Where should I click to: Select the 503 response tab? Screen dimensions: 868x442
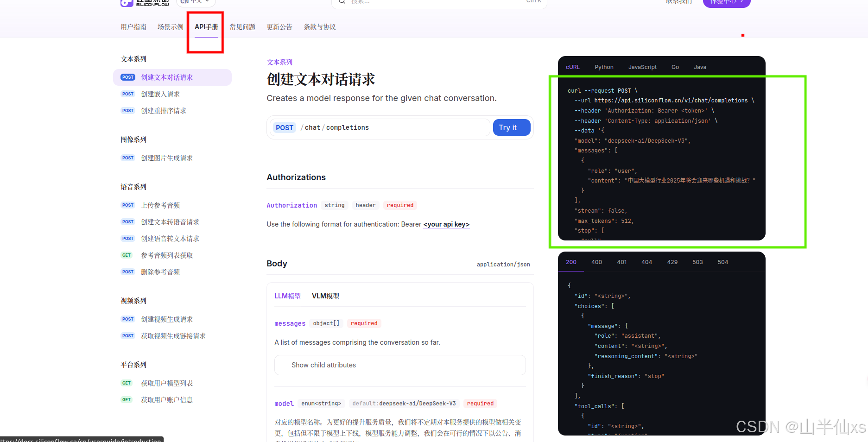pos(697,262)
